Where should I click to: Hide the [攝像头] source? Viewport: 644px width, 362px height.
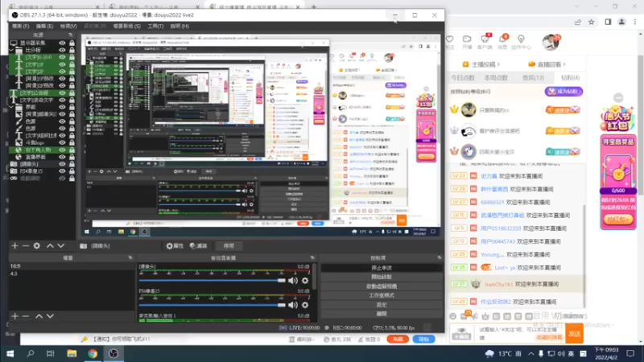(x=62, y=164)
